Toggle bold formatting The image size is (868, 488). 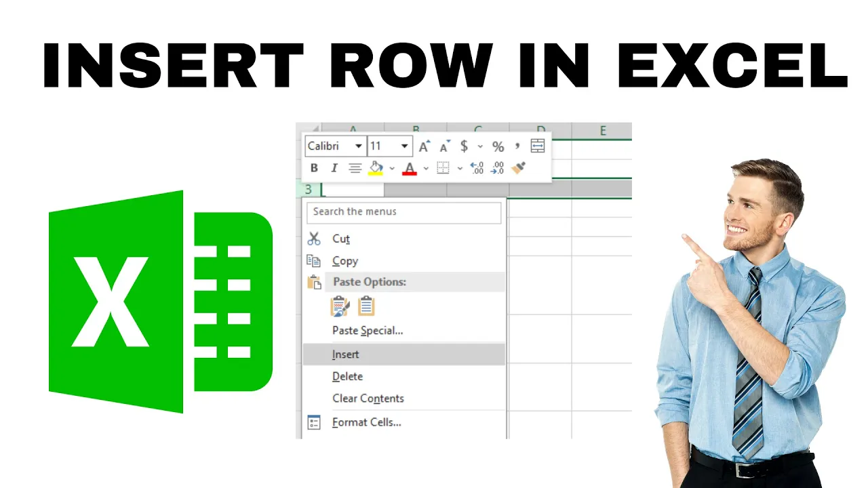[314, 168]
